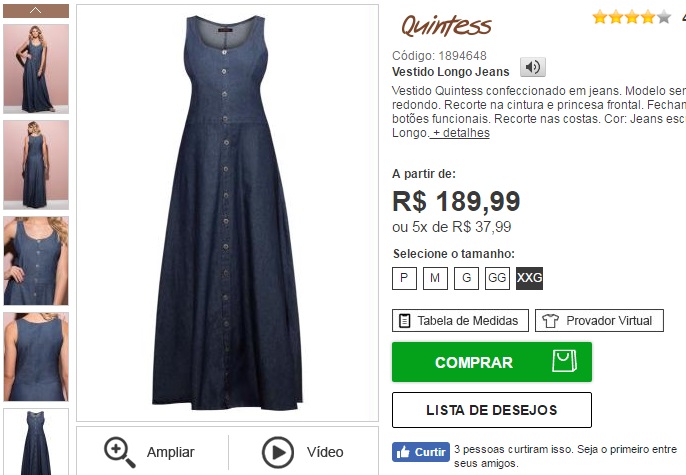Click the shopping bag icon on Comprar
Viewport: 686px width, 475px height.
point(564,361)
